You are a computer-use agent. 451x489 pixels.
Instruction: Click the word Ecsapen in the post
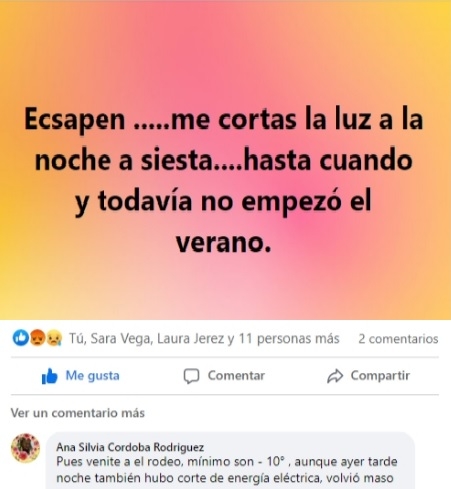pyautogui.click(x=75, y=120)
